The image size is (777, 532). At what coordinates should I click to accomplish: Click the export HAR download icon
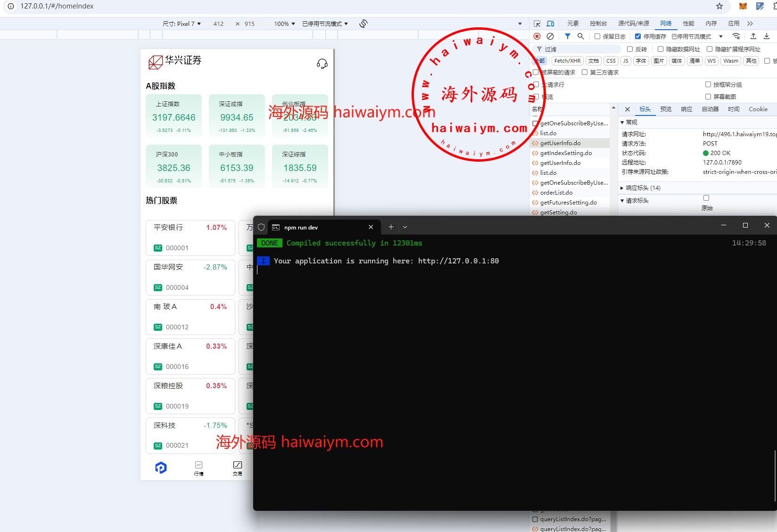click(x=767, y=36)
